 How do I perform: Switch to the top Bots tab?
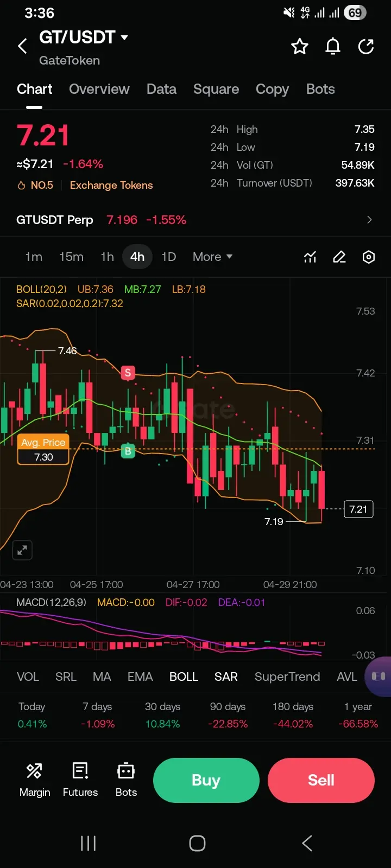pos(320,89)
